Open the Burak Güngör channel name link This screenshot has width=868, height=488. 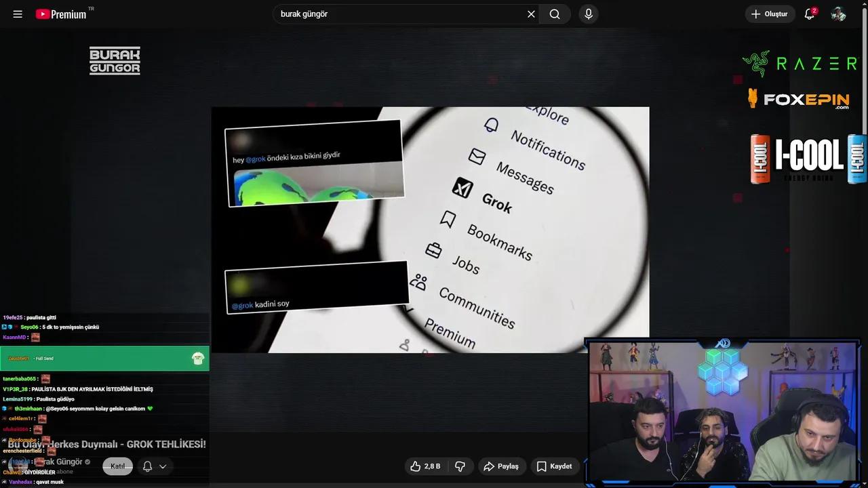tap(58, 462)
